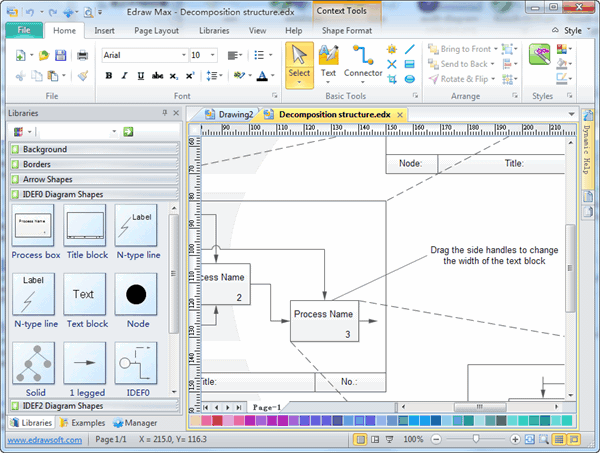600x453 pixels.
Task: Click the zoom slider in status bar
Action: click(475, 440)
